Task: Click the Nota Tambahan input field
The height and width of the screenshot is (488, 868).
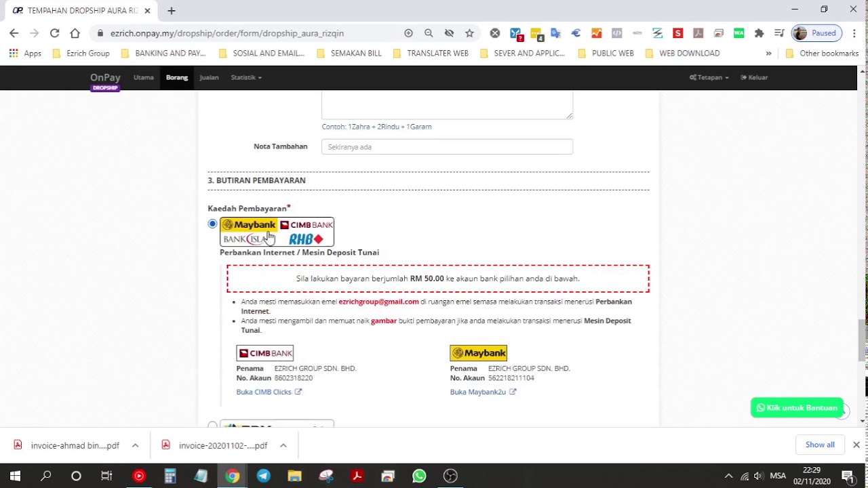Action: pos(447,146)
